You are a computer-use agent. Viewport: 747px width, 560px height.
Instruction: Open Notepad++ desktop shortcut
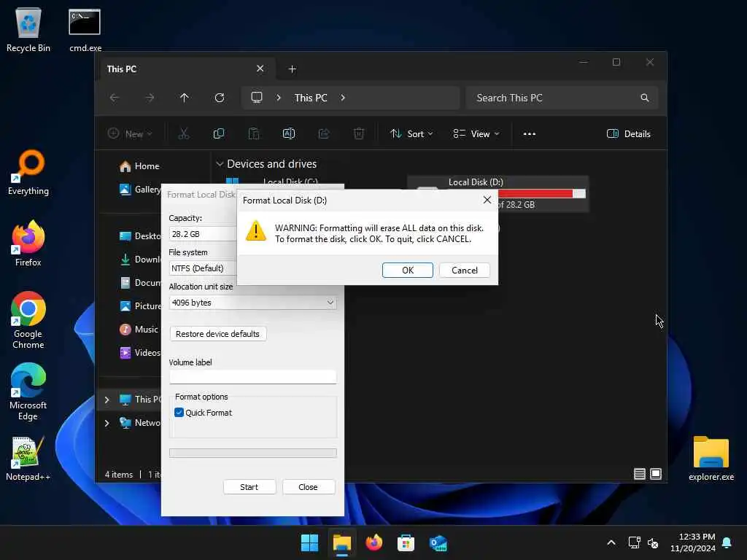[28, 459]
